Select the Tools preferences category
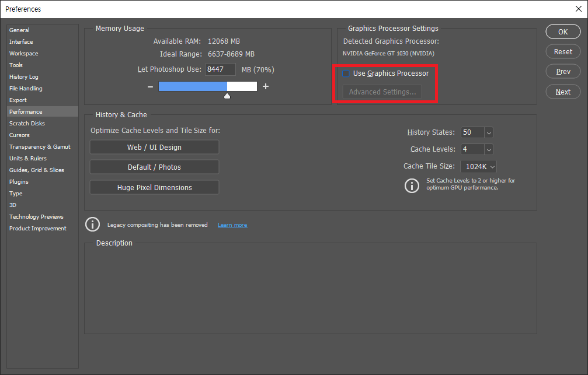Viewport: 588px width, 375px height. click(x=43, y=65)
